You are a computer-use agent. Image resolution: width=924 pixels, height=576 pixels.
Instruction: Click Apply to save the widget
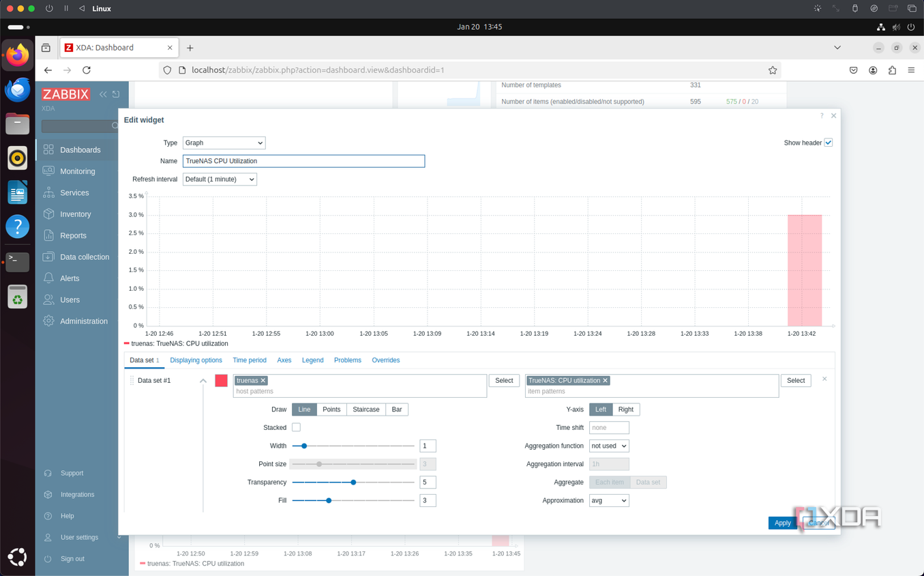tap(782, 523)
